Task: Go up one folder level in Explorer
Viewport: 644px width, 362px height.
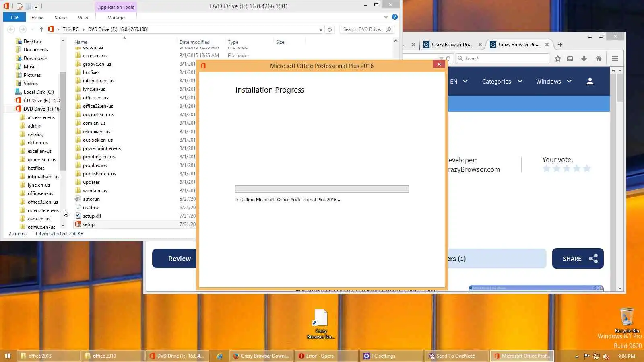Action: 41,29
